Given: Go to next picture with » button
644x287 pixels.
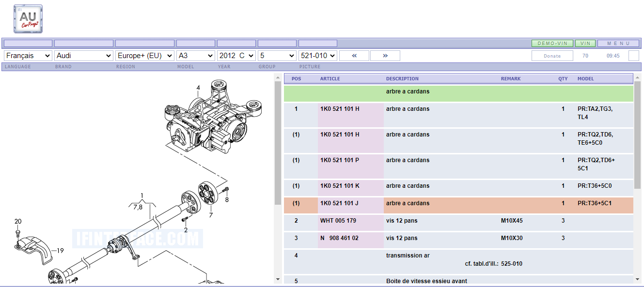Looking at the screenshot, I should 385,56.
